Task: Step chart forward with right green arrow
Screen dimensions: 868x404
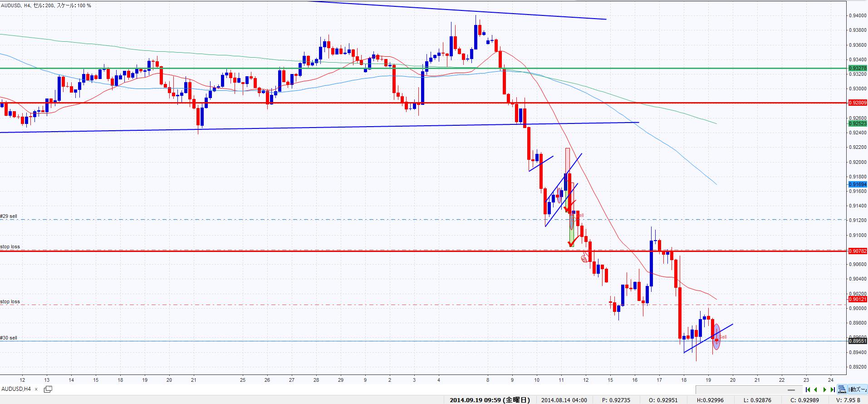Action: (x=824, y=389)
